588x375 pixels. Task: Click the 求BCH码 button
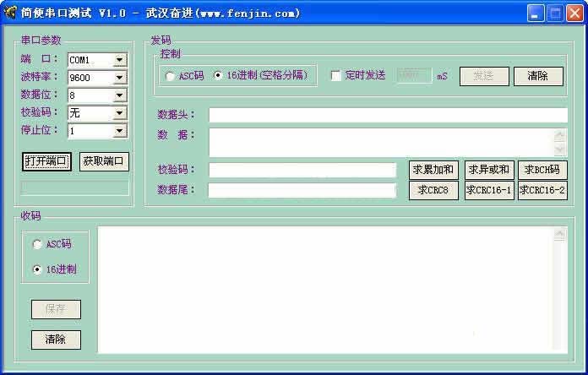click(542, 170)
